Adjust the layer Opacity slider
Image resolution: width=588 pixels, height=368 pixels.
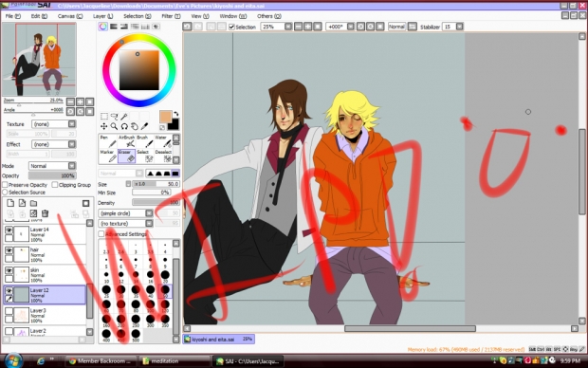click(x=52, y=175)
